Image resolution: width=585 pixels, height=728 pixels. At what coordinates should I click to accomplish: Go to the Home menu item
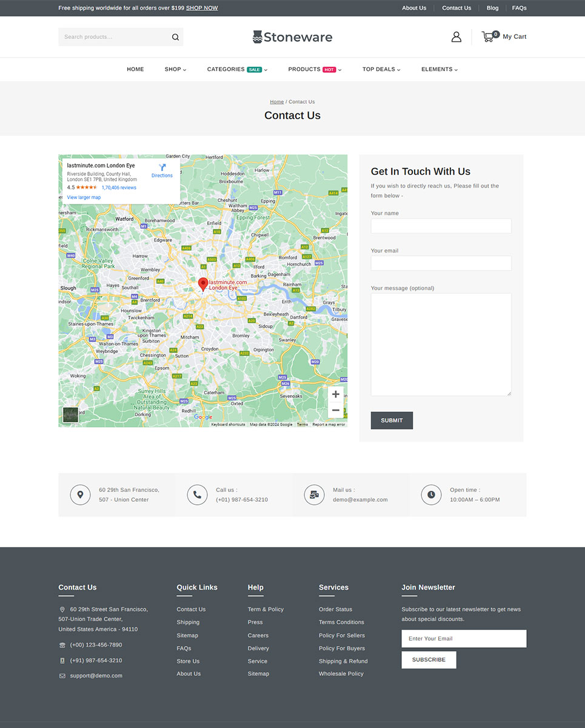tap(135, 69)
